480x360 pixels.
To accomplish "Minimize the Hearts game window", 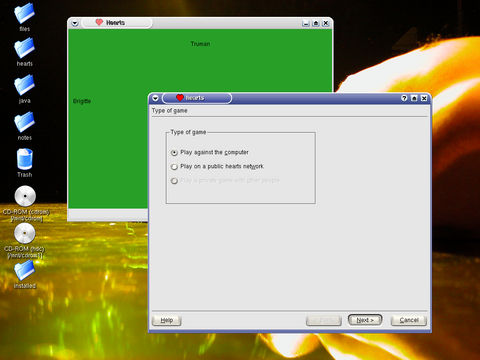I will pyautogui.click(x=306, y=23).
